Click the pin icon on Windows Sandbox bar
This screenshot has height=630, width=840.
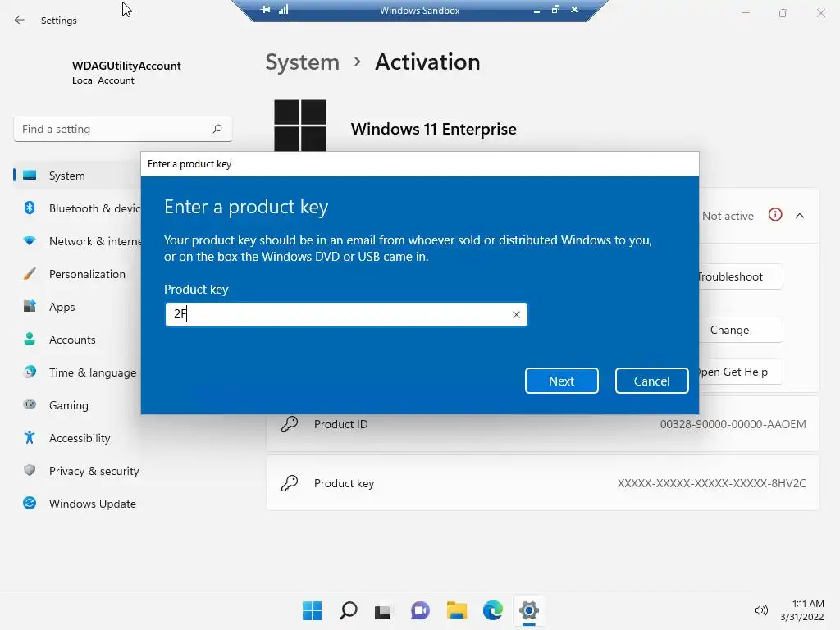click(266, 10)
